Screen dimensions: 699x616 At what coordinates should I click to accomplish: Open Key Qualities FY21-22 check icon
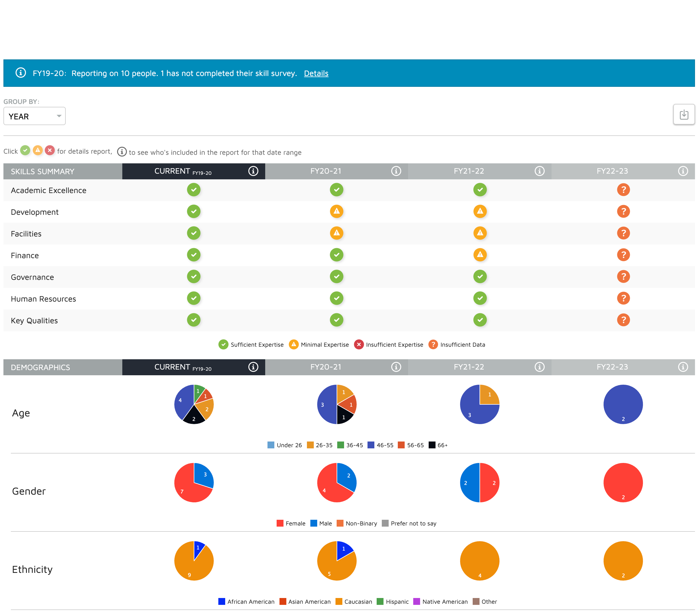(480, 320)
